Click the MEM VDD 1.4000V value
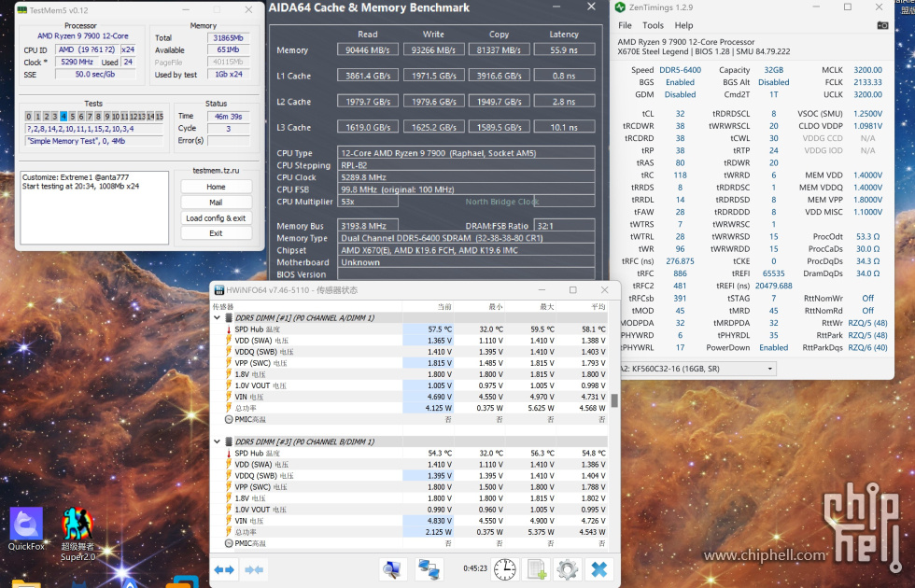The image size is (915, 588). pyautogui.click(x=867, y=175)
